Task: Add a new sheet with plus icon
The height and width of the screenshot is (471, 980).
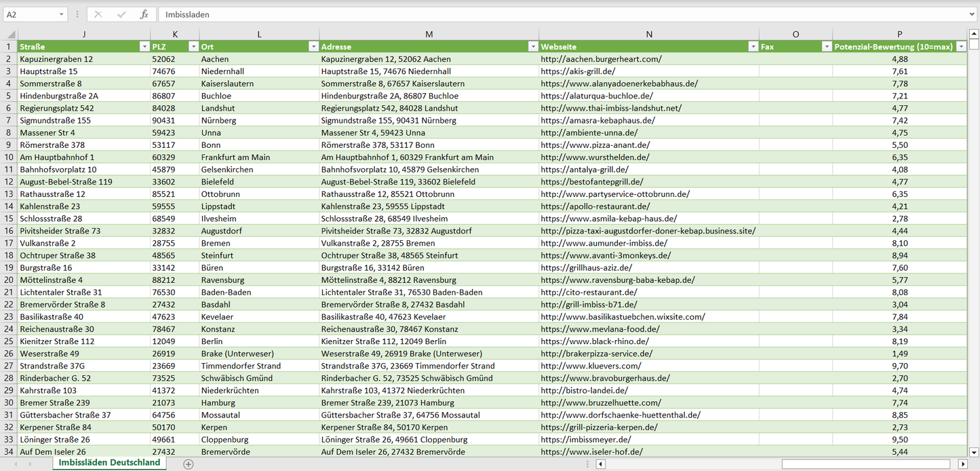Action: click(x=189, y=464)
